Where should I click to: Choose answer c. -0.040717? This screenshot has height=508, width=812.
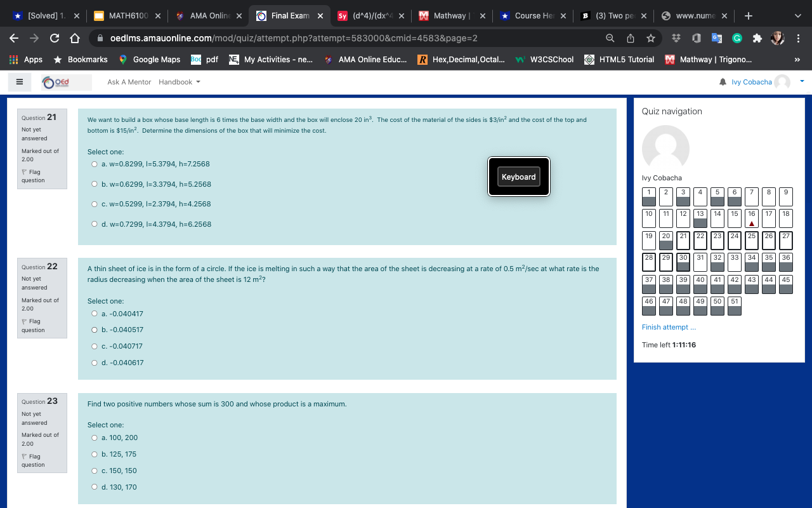pyautogui.click(x=95, y=346)
